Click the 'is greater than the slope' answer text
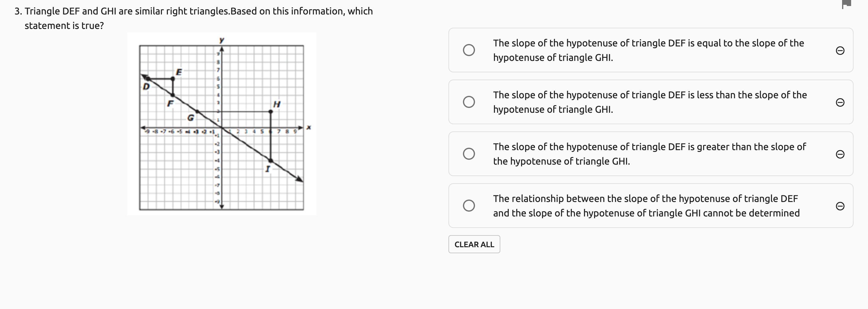 (649, 154)
